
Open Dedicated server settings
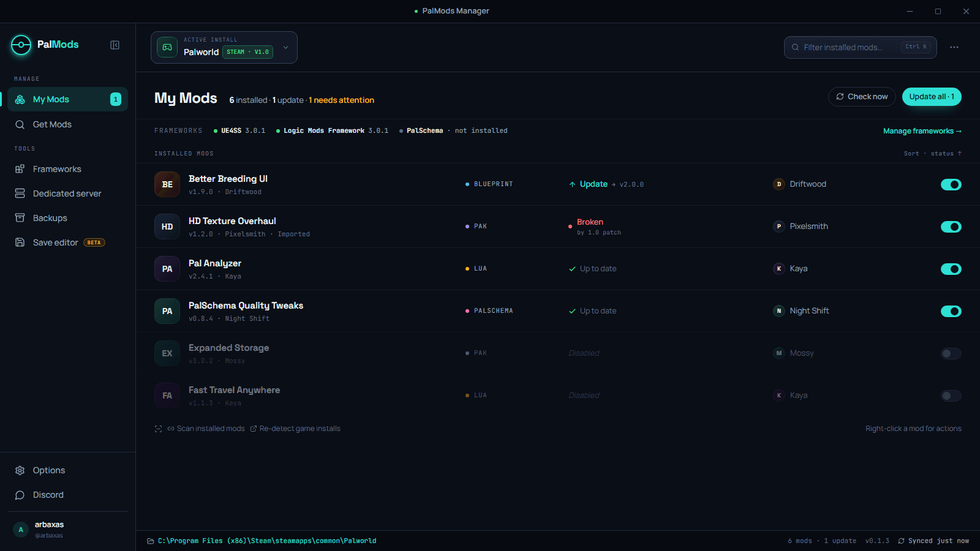click(67, 193)
